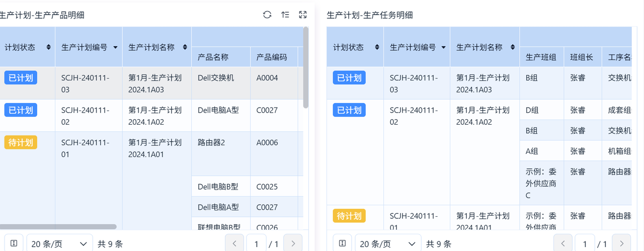644x251 pixels.
Task: Click pagination jump icon in 生产产品明细 footer
Action: 14,243
